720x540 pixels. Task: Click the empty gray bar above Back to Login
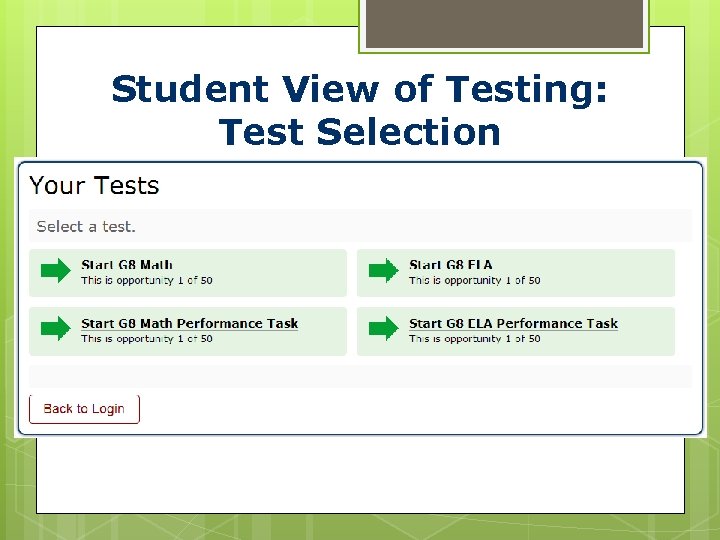coord(360,376)
